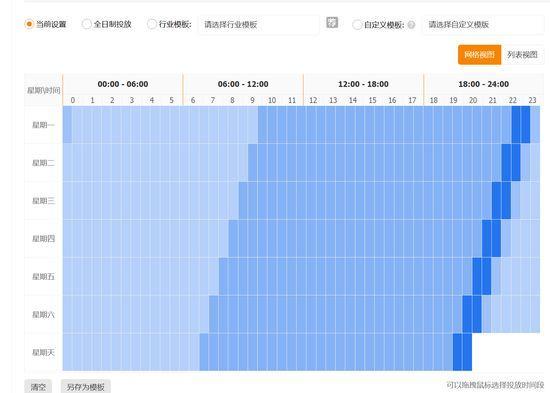The image size is (550, 393).
Task: Click the 00:00 - 06:00 time range header
Action: [x=123, y=84]
